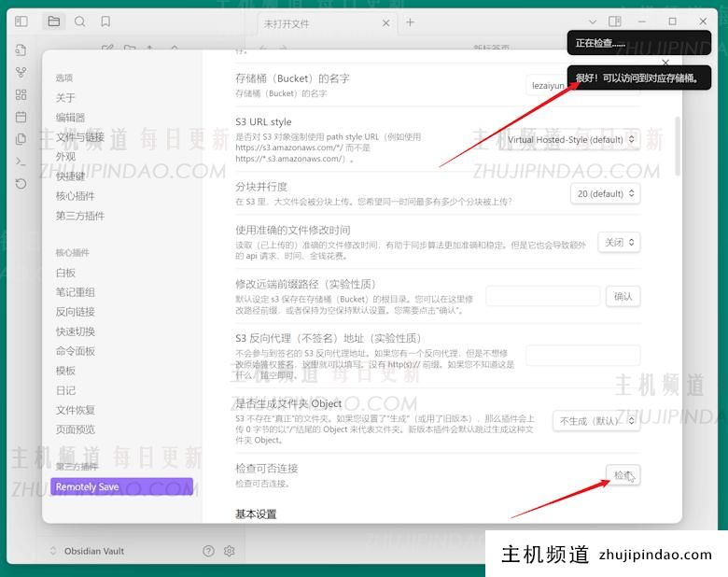Select 关于 settings section
Image resolution: width=728 pixels, height=577 pixels.
[65, 97]
